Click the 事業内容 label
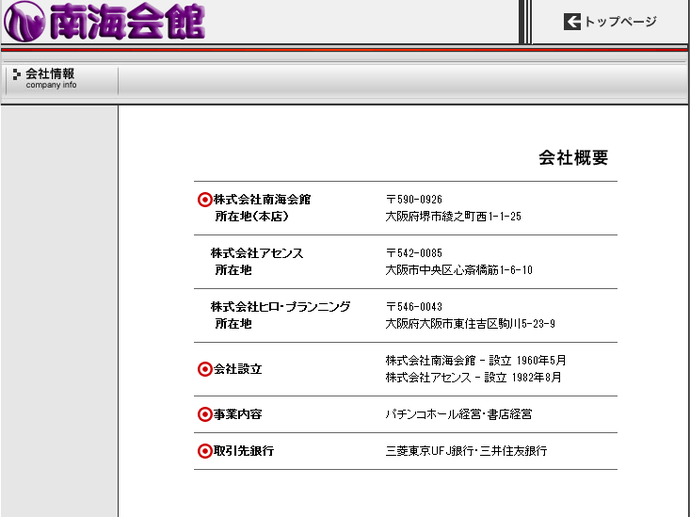Image resolution: width=690 pixels, height=517 pixels. 238,414
